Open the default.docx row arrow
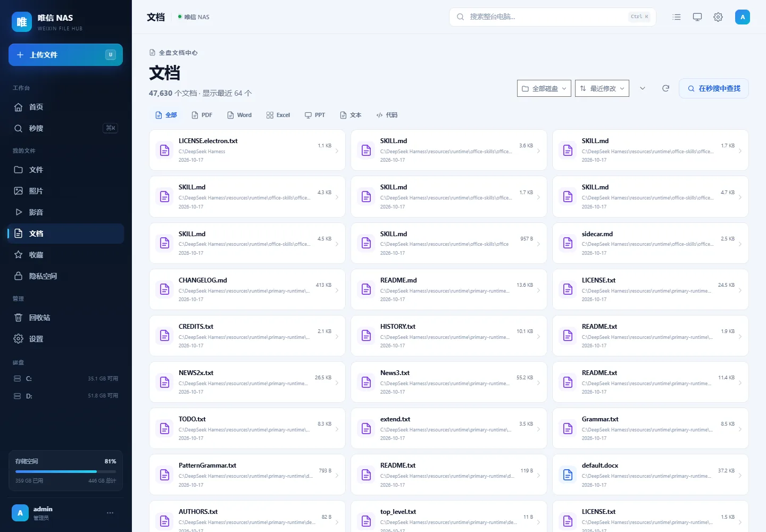This screenshot has width=766, height=532. tap(740, 475)
